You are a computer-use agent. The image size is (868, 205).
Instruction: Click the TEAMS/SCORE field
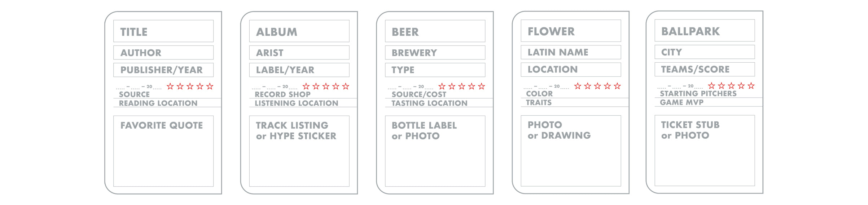click(x=705, y=69)
